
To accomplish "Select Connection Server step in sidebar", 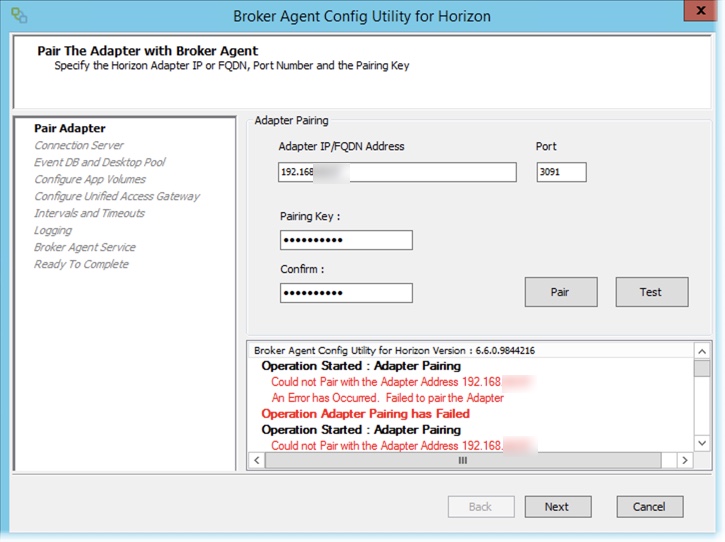I will [x=79, y=145].
